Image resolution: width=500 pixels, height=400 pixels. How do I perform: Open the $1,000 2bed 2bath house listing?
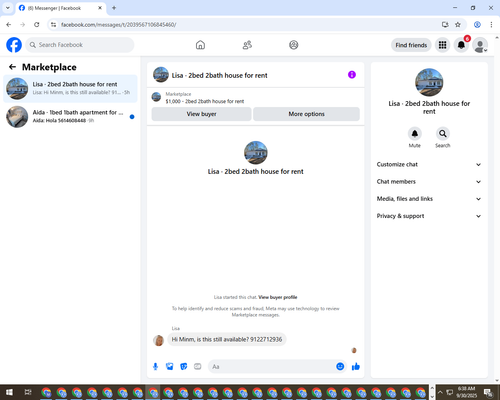tap(205, 101)
